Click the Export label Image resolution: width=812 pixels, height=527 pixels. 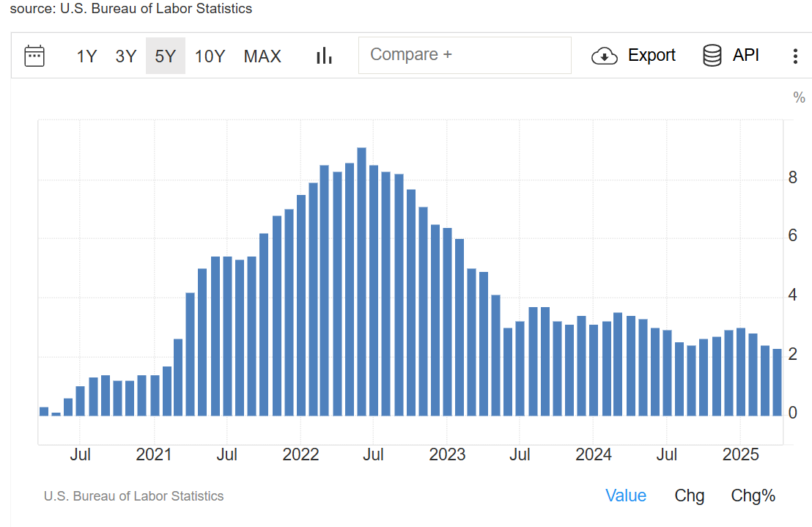[652, 55]
